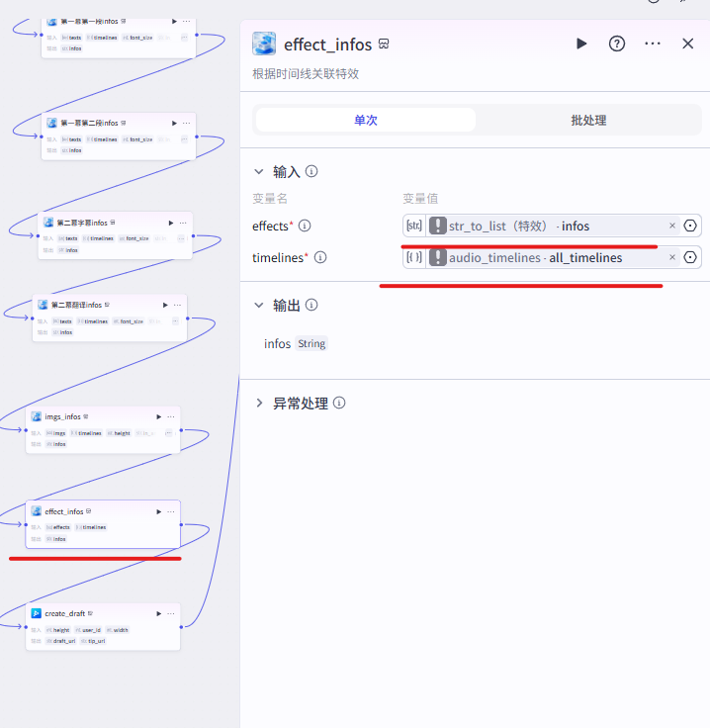The width and height of the screenshot is (710, 728).
Task: Clear the effects input value
Action: click(x=672, y=226)
